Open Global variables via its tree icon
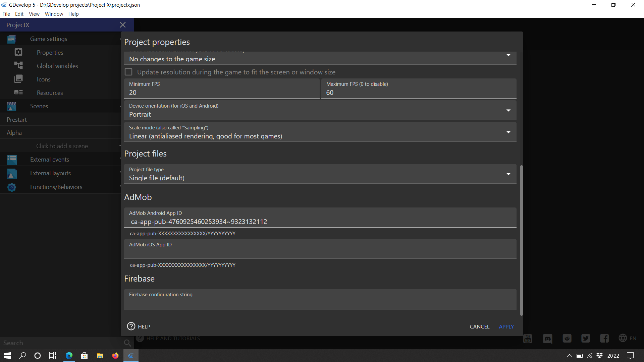The height and width of the screenshot is (362, 644). click(x=18, y=66)
